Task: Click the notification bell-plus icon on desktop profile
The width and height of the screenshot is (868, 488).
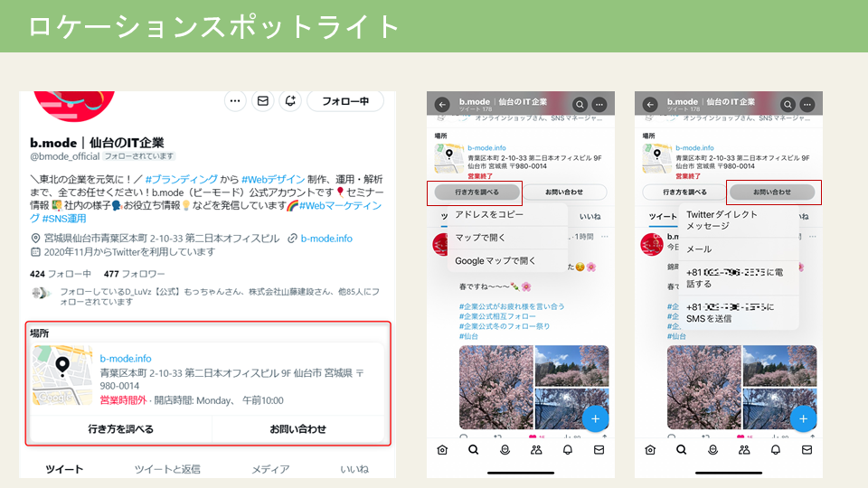Action: [x=290, y=101]
